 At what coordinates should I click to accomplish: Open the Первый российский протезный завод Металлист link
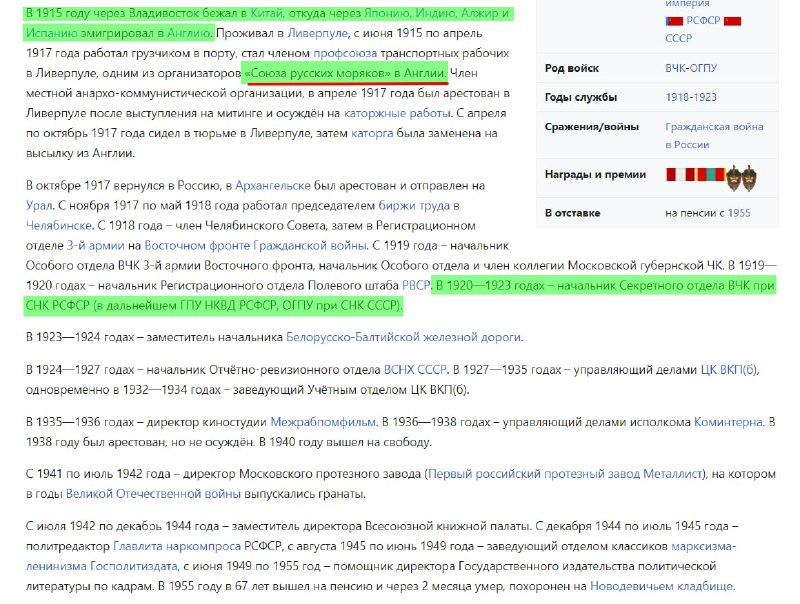click(x=565, y=474)
